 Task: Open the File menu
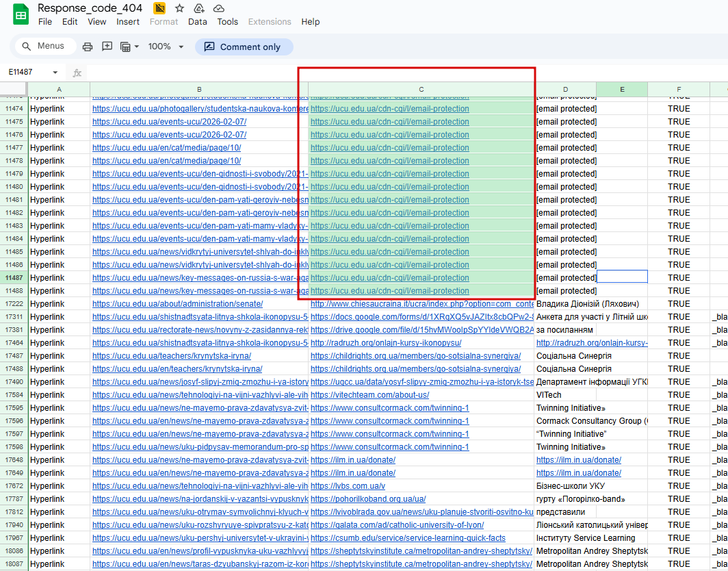tap(45, 22)
